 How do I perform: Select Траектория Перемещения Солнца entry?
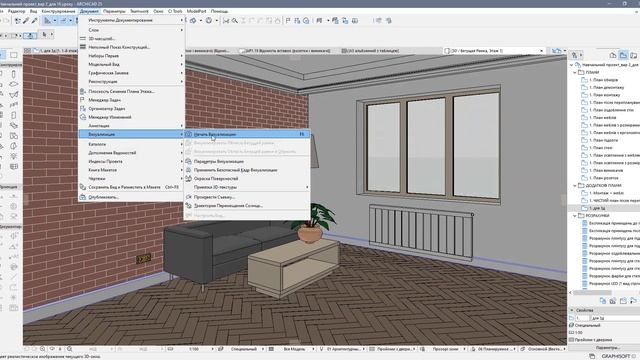coord(247,206)
